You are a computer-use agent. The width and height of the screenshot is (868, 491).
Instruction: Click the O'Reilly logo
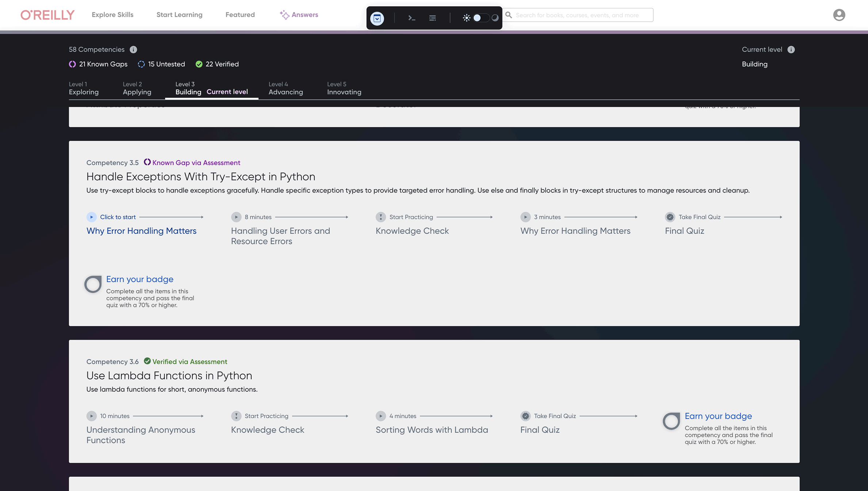pos(47,15)
